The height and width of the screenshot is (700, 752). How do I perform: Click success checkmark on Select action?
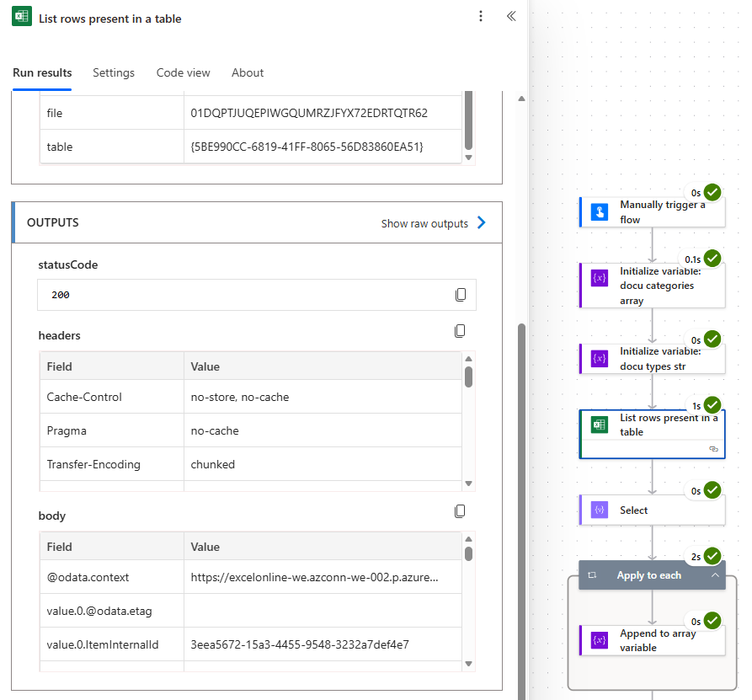712,490
